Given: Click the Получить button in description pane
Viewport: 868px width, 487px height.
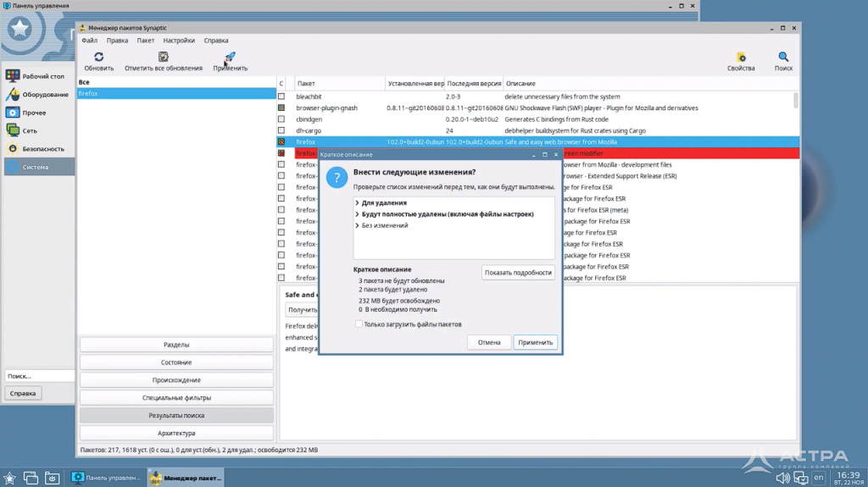Looking at the screenshot, I should (303, 310).
